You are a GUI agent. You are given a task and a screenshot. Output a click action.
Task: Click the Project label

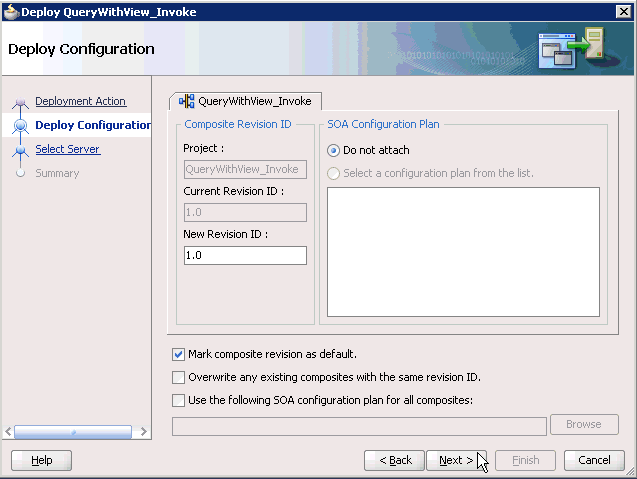204,149
